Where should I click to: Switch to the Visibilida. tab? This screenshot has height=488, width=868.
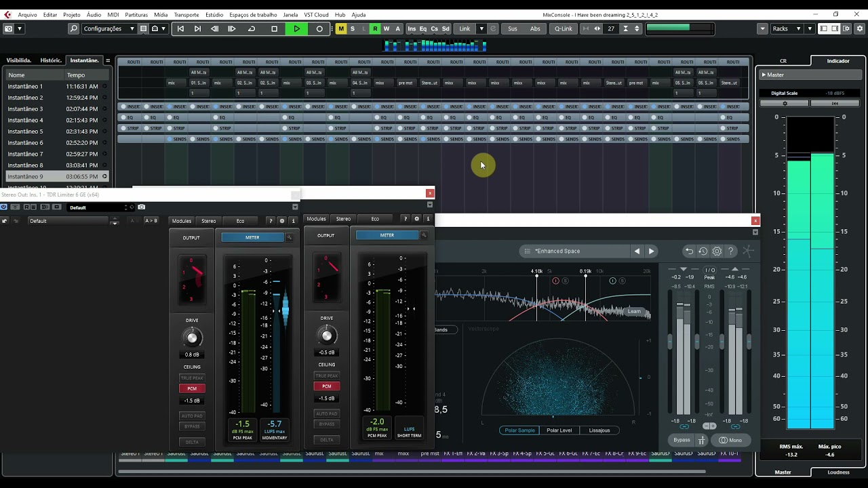coord(19,60)
